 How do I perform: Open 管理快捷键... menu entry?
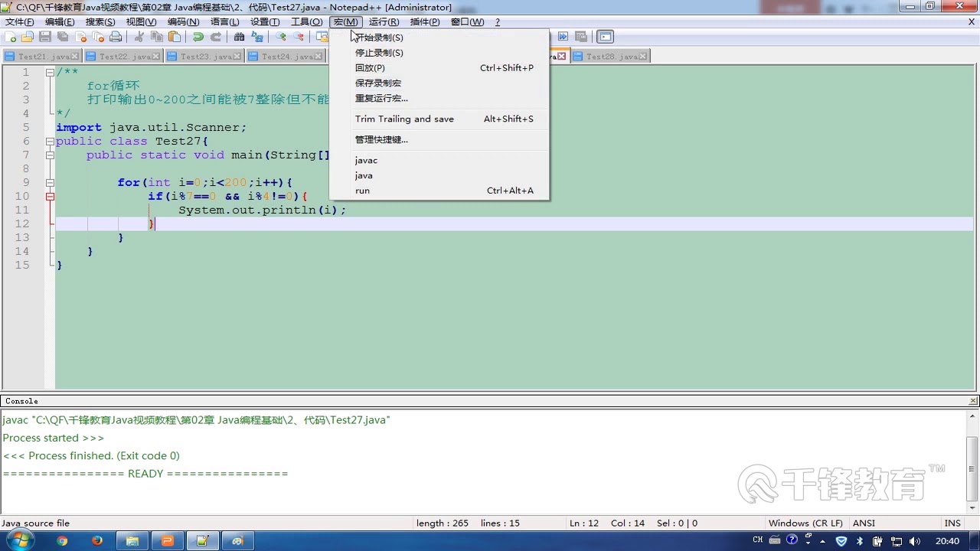point(439,139)
